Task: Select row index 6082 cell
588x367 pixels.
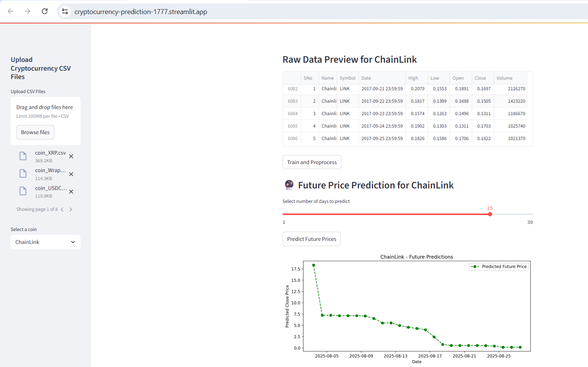Action: pos(292,89)
